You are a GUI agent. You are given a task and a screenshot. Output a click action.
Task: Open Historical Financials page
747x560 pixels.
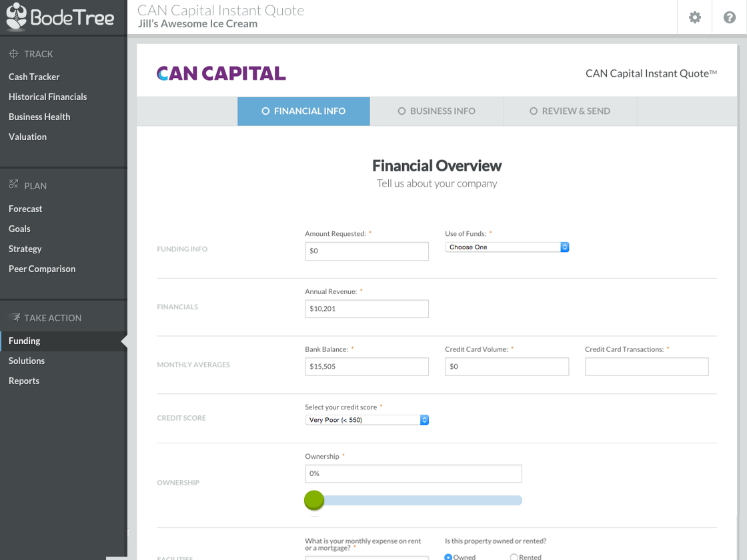[x=47, y=97]
